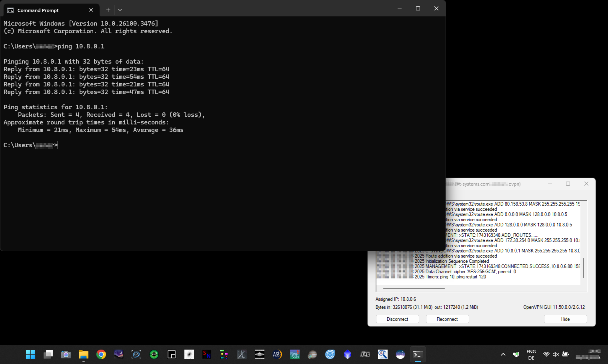Toggle the muted speaker volume icon
This screenshot has width=608, height=364.
coord(556,354)
